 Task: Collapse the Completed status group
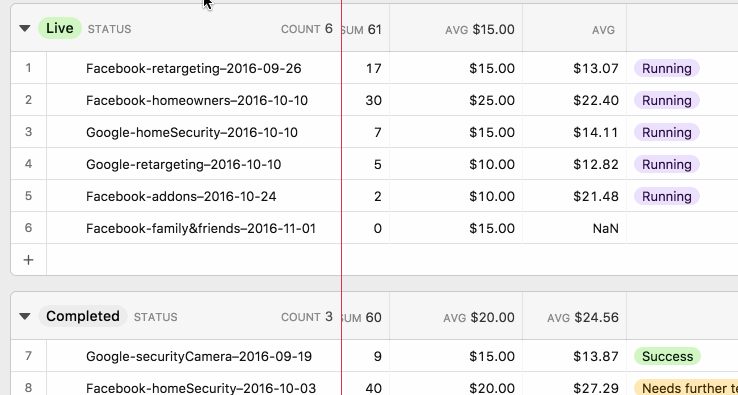(x=25, y=316)
